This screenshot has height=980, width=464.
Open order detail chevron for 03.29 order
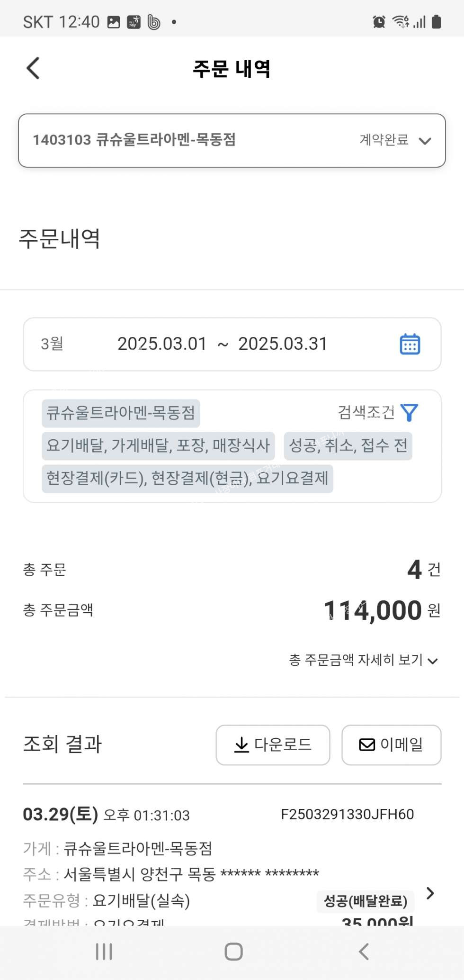pyautogui.click(x=430, y=893)
